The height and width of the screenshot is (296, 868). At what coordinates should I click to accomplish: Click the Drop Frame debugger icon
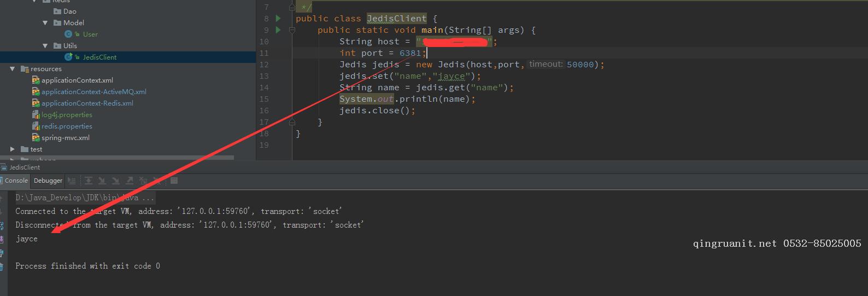(x=143, y=181)
